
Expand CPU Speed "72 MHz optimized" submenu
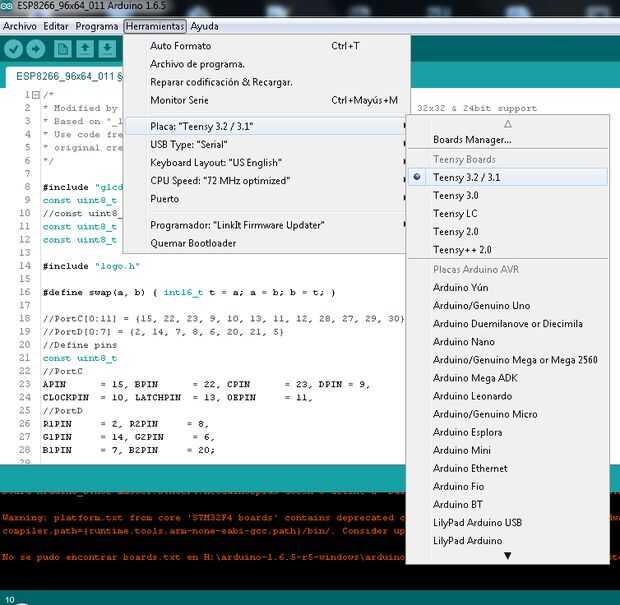[265, 181]
